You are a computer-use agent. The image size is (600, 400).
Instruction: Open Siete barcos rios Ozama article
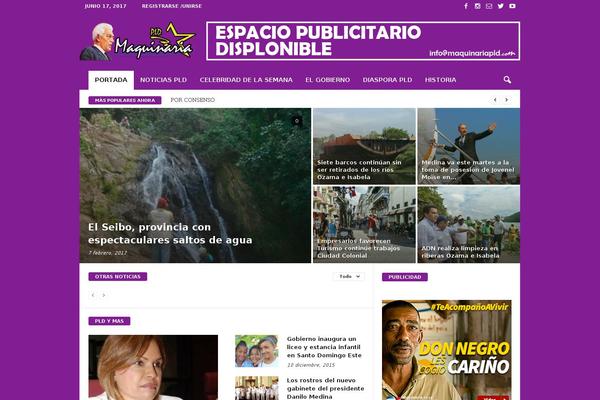pyautogui.click(x=359, y=170)
